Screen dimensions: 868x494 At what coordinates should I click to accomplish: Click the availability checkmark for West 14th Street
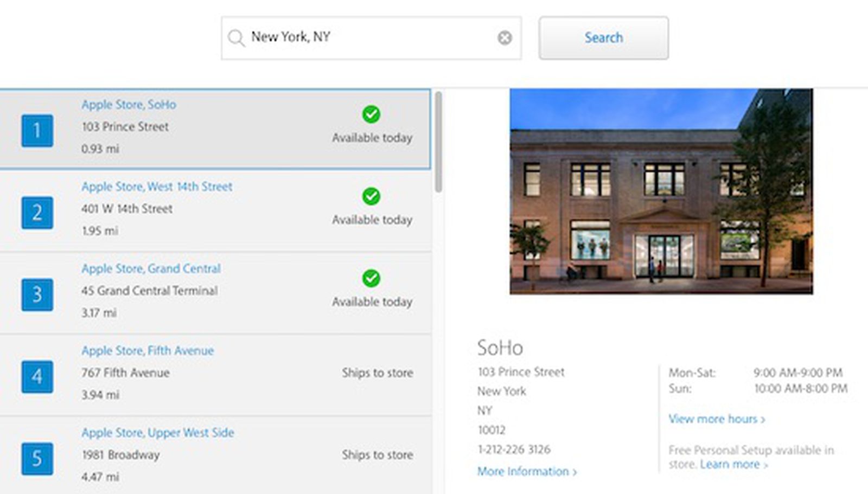pyautogui.click(x=371, y=197)
